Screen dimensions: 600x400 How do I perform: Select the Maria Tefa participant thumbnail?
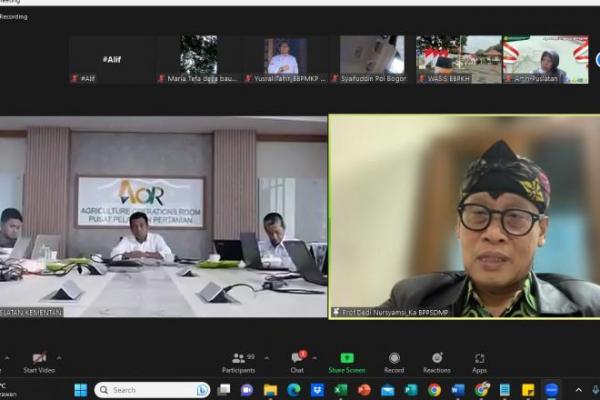pos(199,60)
